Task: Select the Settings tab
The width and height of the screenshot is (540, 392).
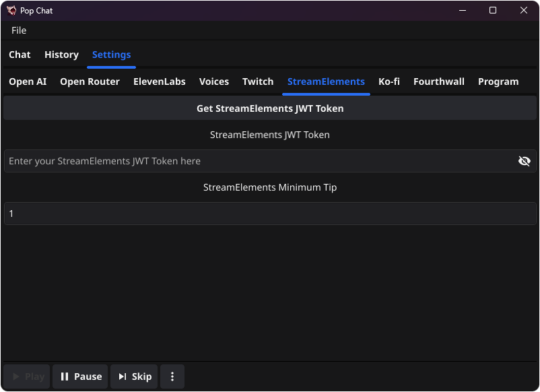Action: (x=111, y=55)
